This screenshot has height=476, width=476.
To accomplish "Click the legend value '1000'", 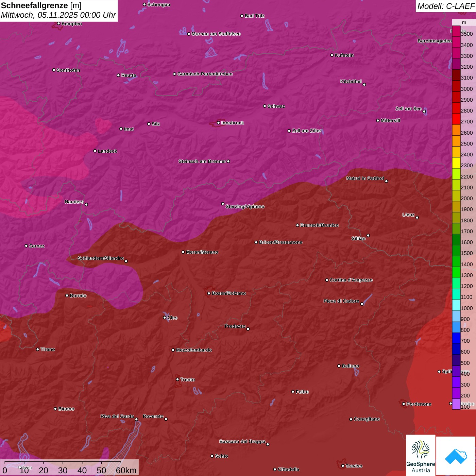I will tap(466, 308).
